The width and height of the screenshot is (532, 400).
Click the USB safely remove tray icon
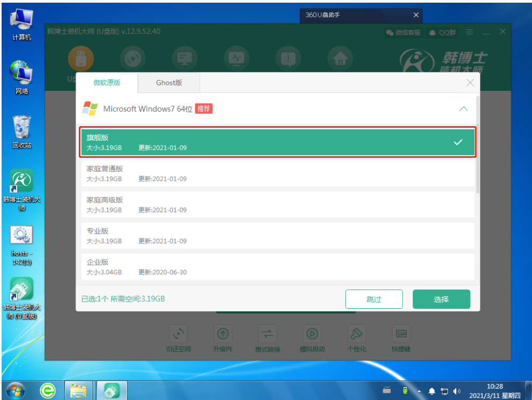point(405,391)
